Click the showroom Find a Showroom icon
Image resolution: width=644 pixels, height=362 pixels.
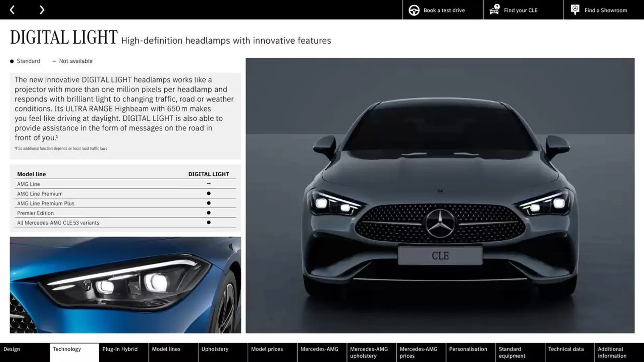coord(575,10)
